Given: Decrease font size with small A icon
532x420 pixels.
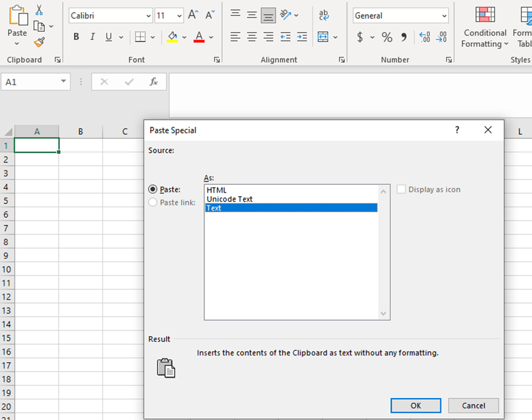Looking at the screenshot, I should point(210,15).
